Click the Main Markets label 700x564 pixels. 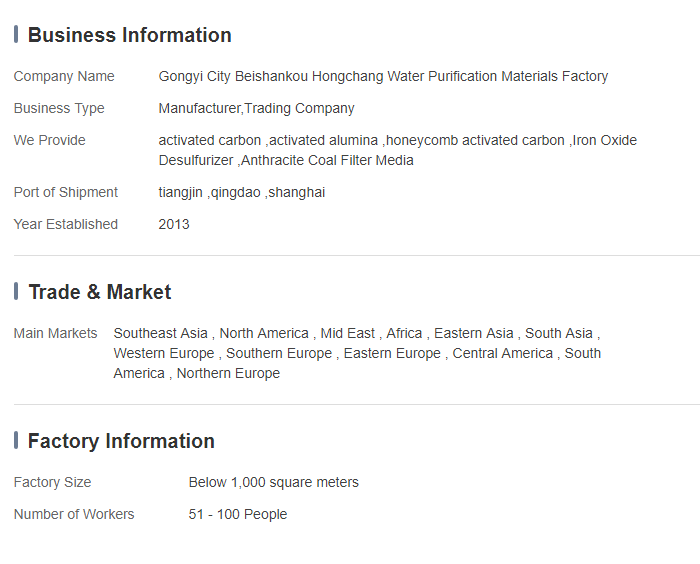[56, 333]
